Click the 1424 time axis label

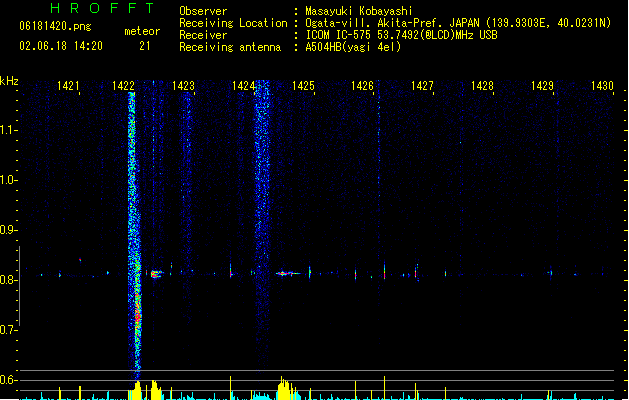point(243,86)
